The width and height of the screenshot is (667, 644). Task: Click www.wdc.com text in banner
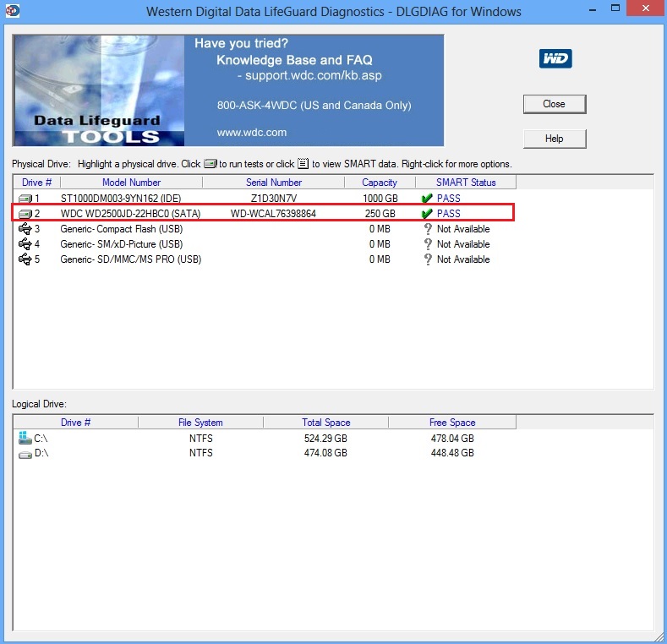(x=252, y=133)
